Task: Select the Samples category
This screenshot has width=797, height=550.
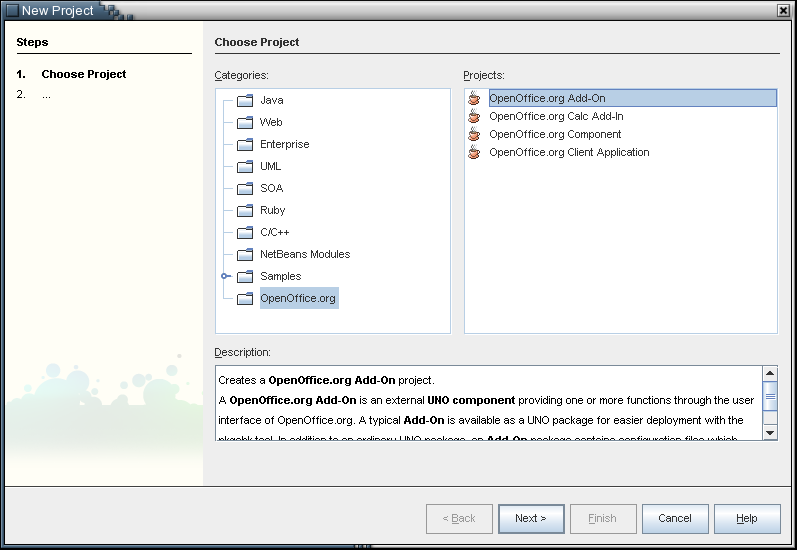Action: coord(281,277)
